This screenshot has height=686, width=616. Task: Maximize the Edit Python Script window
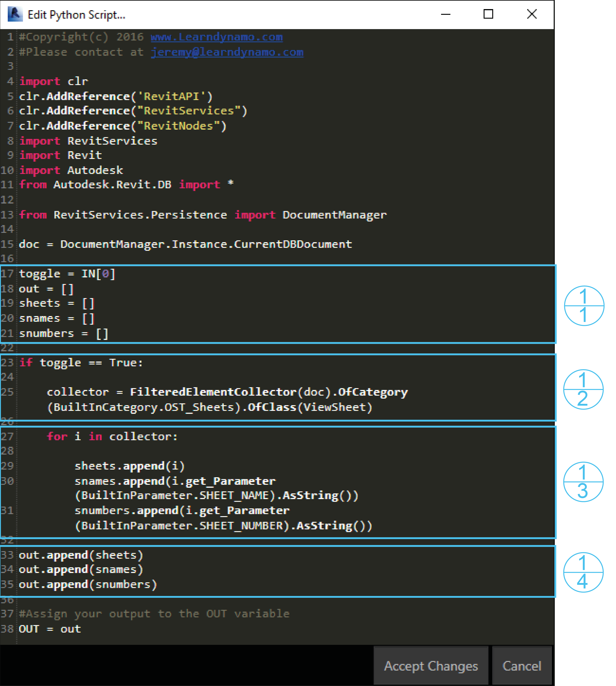tap(488, 14)
